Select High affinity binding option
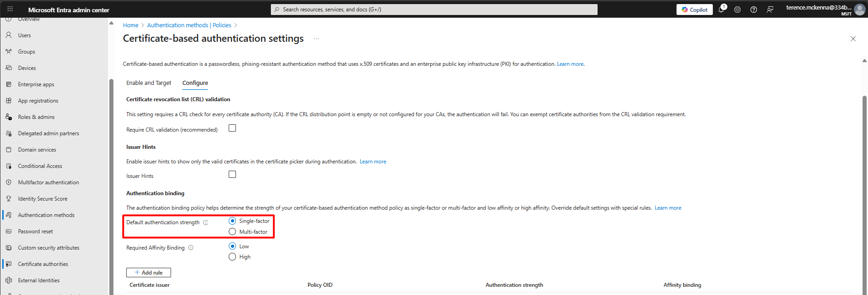This screenshot has height=295, width=868. [x=232, y=257]
